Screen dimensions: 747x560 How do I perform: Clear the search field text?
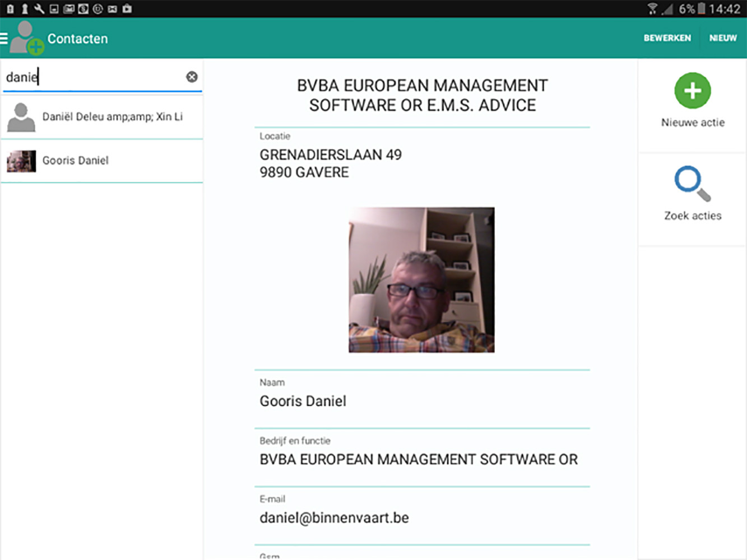point(192,77)
